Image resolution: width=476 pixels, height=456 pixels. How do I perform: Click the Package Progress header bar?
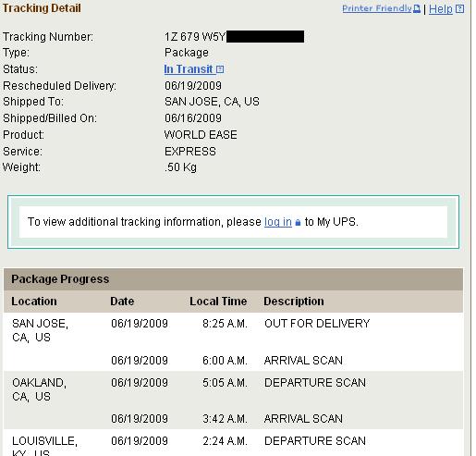pos(233,279)
